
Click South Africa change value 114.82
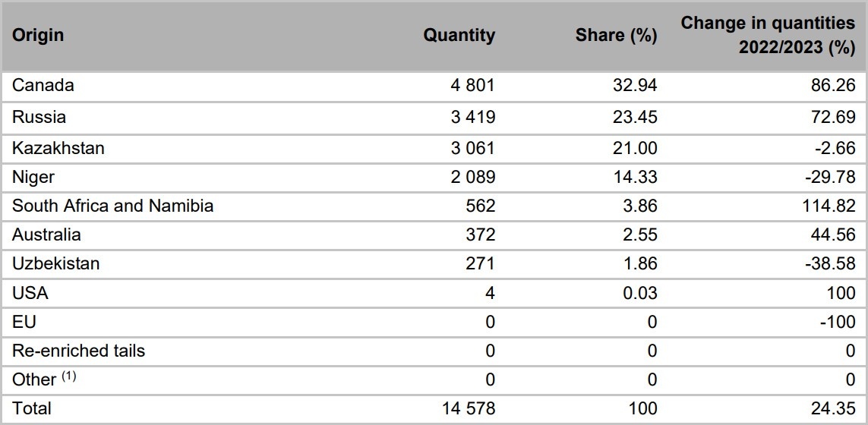tap(829, 206)
